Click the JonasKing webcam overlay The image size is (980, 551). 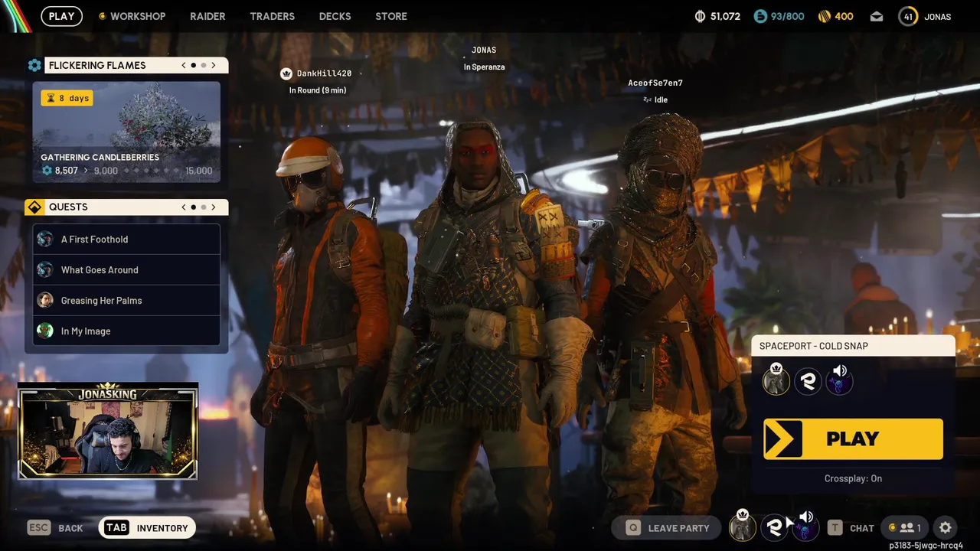[x=108, y=432]
